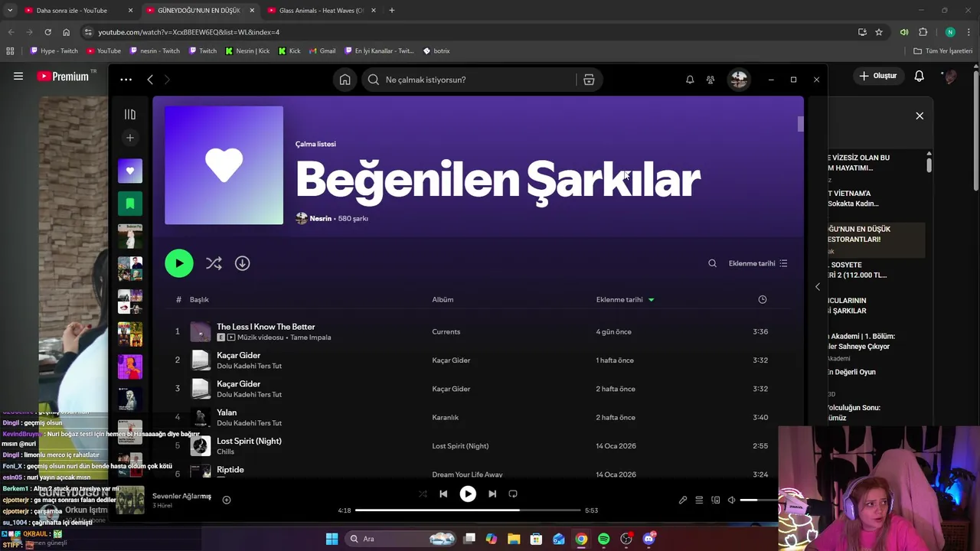Open the browse icon in Spotify search bar

tap(589, 80)
